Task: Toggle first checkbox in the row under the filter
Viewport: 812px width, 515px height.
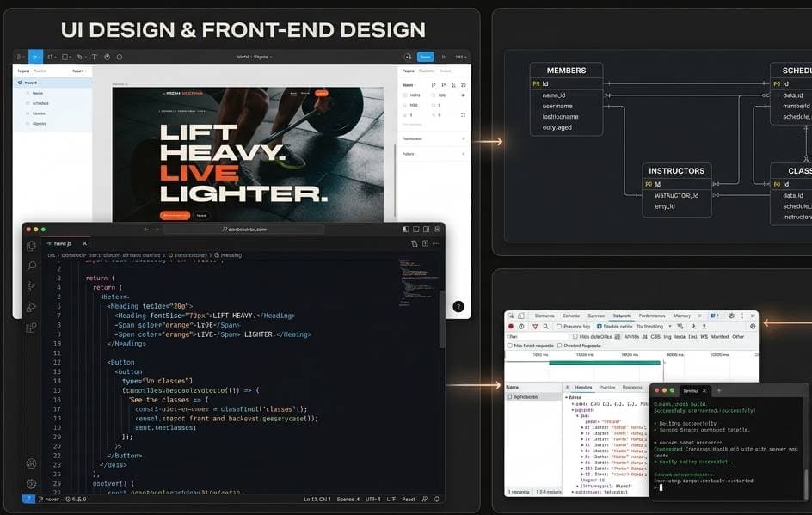Action: 510,346
